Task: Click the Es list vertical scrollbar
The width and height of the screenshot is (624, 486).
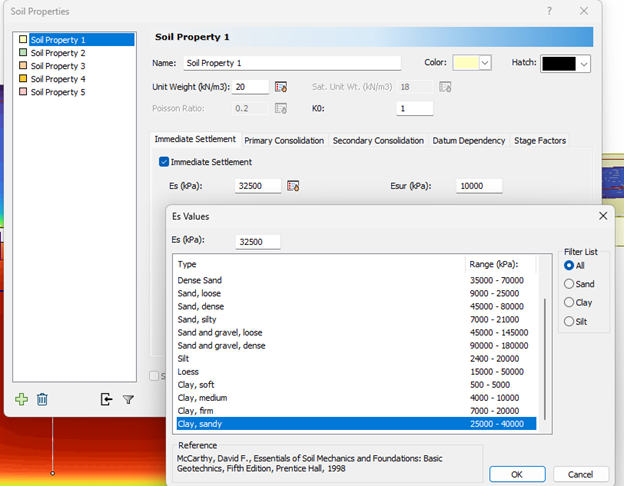Action: (544, 358)
